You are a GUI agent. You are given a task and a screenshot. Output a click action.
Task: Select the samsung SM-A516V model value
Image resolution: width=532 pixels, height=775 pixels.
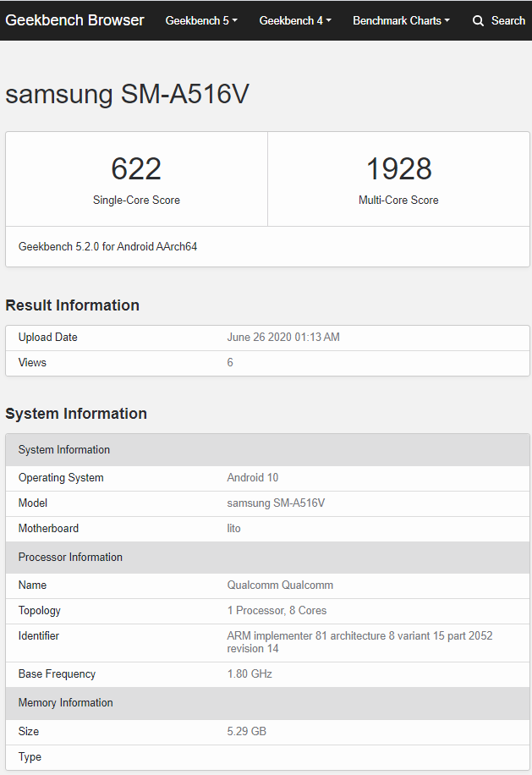click(276, 503)
